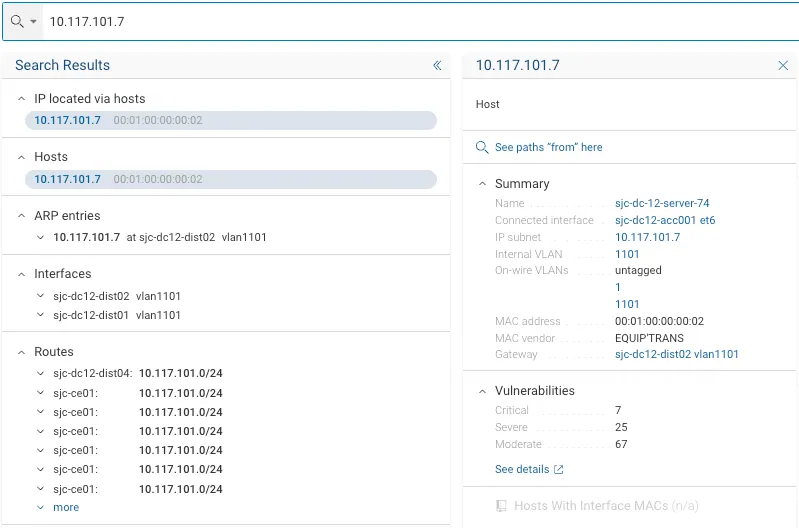Click IP subnet value 10.117.101.7 link
799x528 pixels.
pos(647,237)
